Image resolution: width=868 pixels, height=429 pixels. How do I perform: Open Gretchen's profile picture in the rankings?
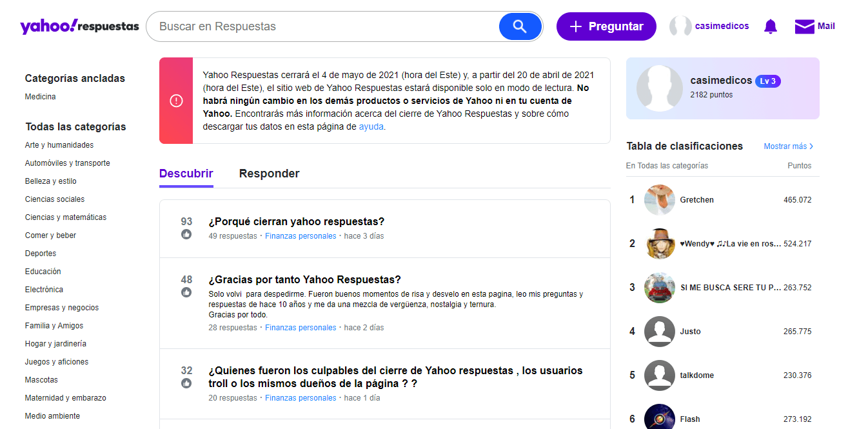659,199
